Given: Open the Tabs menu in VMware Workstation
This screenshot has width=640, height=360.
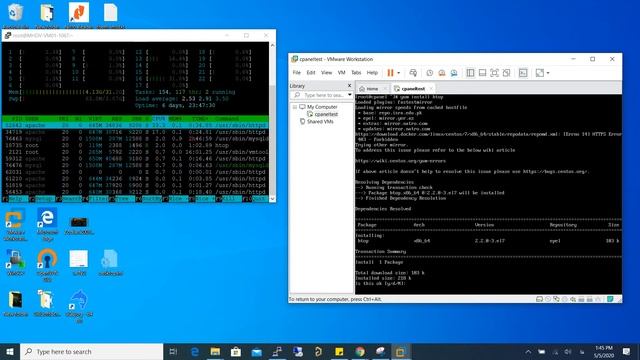Looking at the screenshot, I should click(356, 73).
